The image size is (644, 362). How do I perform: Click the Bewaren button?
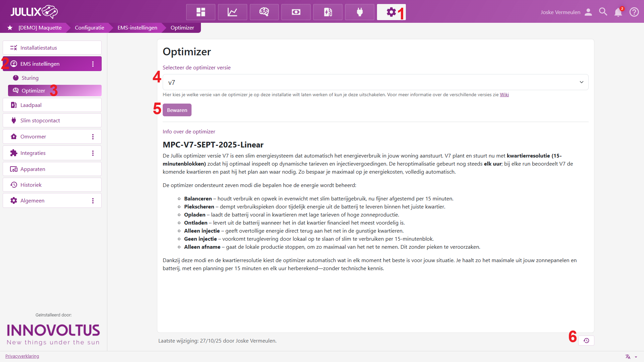pyautogui.click(x=177, y=110)
